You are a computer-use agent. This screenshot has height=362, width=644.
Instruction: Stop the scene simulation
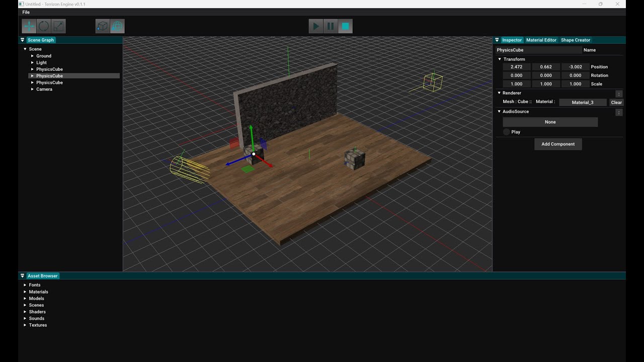345,26
